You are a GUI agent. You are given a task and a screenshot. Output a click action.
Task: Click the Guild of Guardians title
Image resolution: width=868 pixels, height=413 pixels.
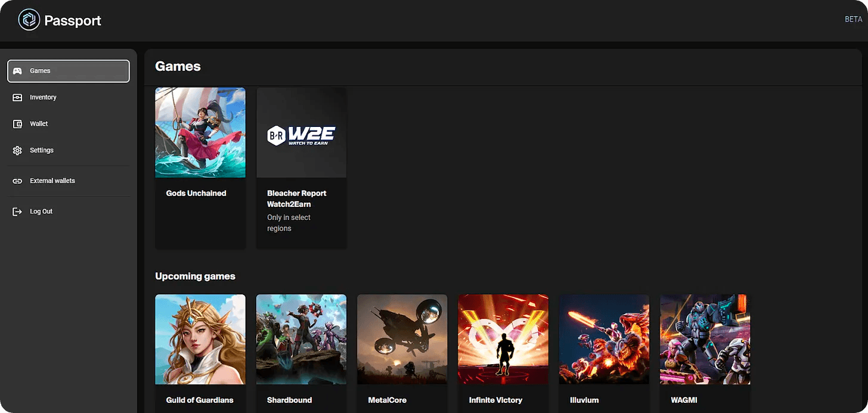(200, 400)
